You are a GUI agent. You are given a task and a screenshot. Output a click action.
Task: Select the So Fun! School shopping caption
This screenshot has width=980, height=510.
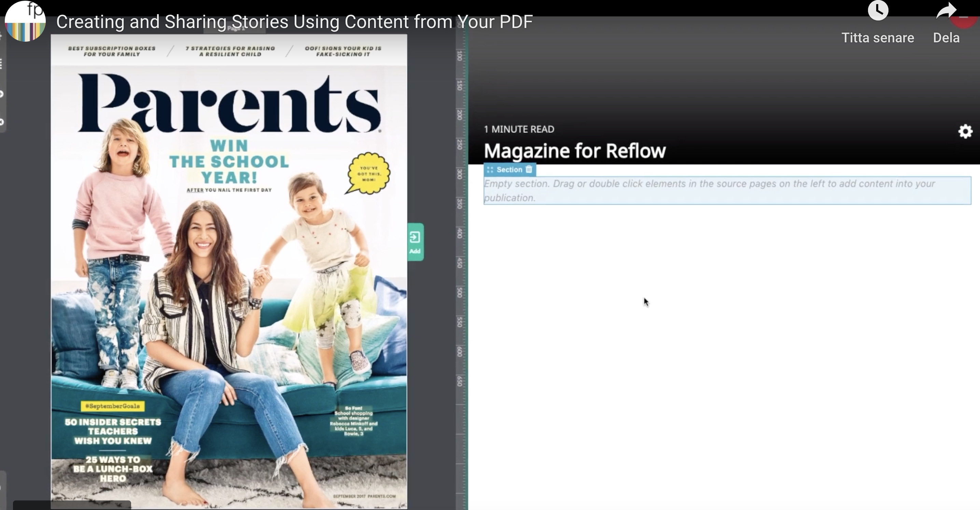click(354, 421)
